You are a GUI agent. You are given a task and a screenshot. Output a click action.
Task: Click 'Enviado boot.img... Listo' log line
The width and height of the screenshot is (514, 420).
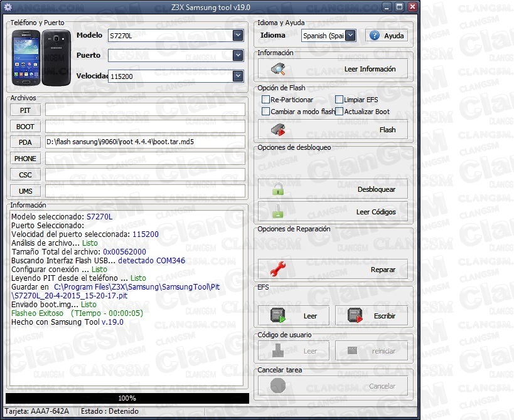coord(54,305)
